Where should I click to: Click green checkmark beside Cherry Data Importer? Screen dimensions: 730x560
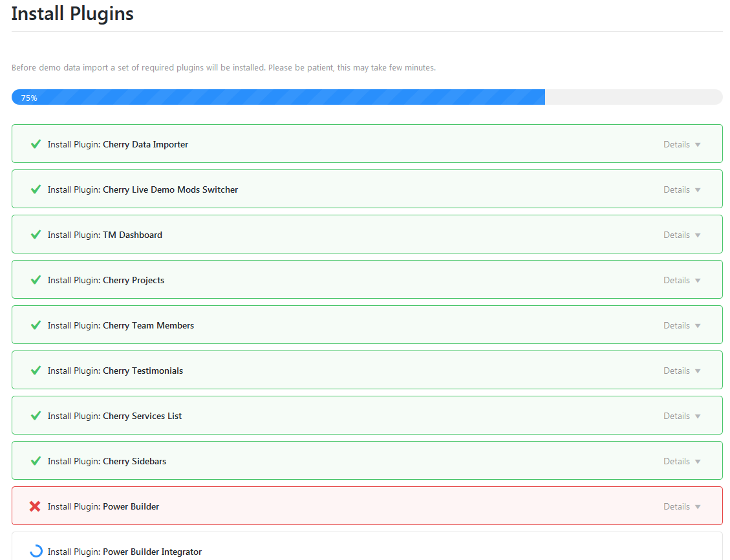point(36,144)
